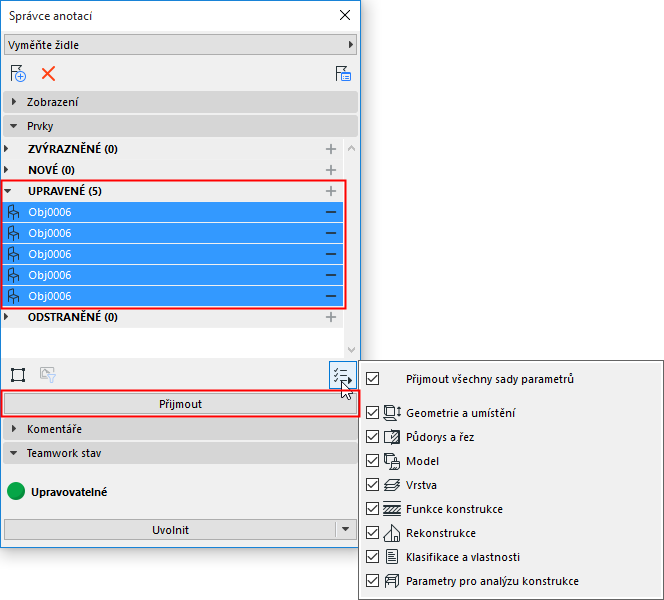This screenshot has width=664, height=600.
Task: Click the green Upravovatelné status indicator
Action: pos(16,491)
